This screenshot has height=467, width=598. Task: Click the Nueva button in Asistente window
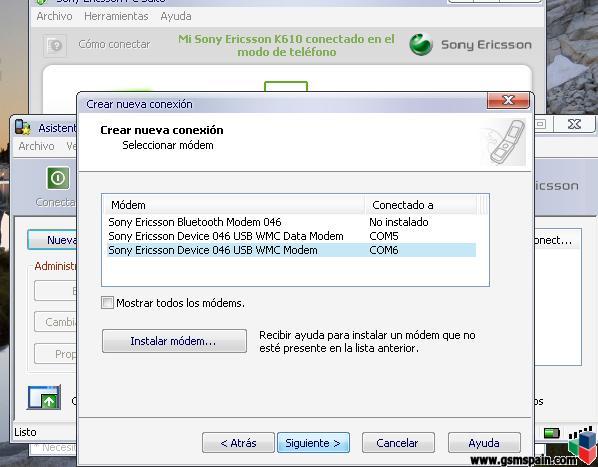click(x=52, y=240)
